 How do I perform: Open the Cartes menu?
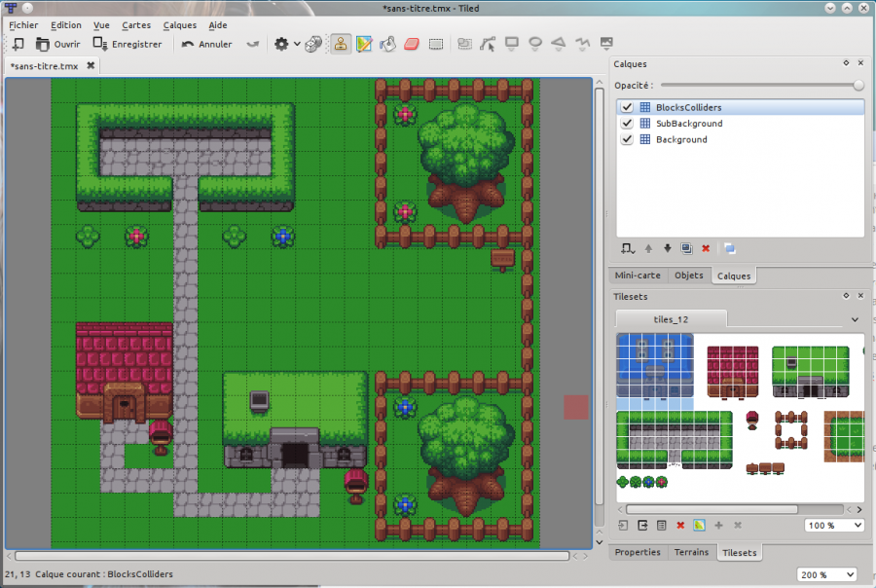136,24
